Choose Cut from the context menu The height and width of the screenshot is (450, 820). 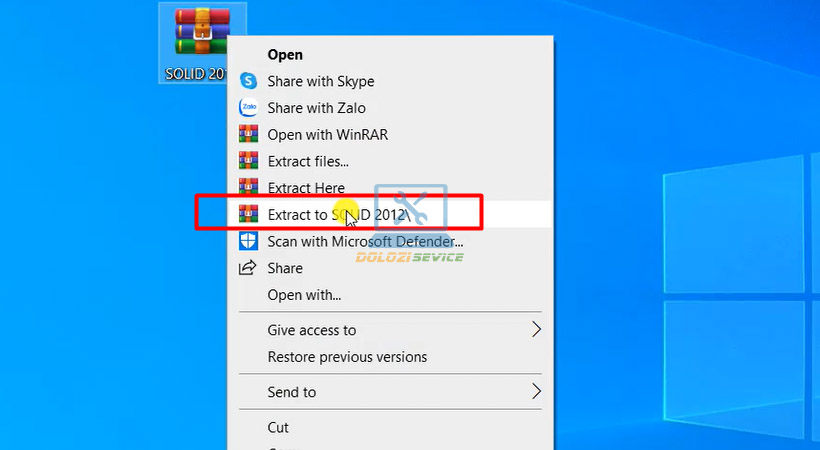coord(278,427)
